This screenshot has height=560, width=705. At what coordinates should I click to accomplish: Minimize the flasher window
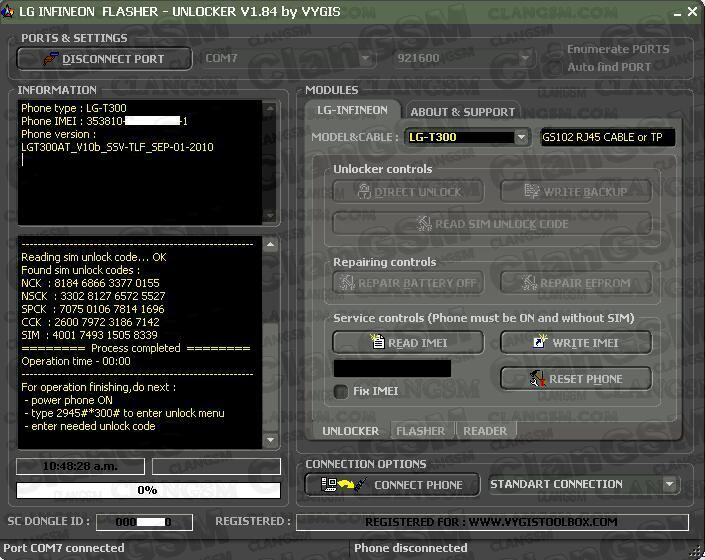point(678,12)
